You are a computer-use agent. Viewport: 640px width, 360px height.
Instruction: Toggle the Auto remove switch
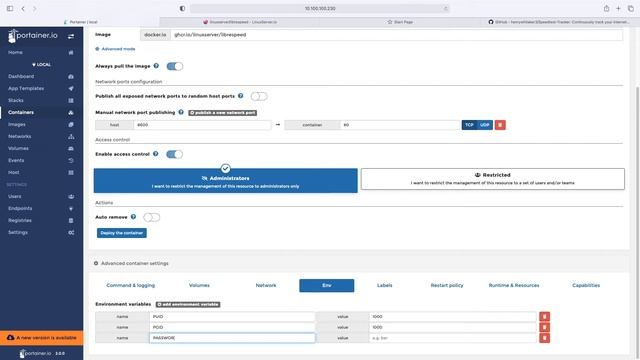click(x=151, y=217)
